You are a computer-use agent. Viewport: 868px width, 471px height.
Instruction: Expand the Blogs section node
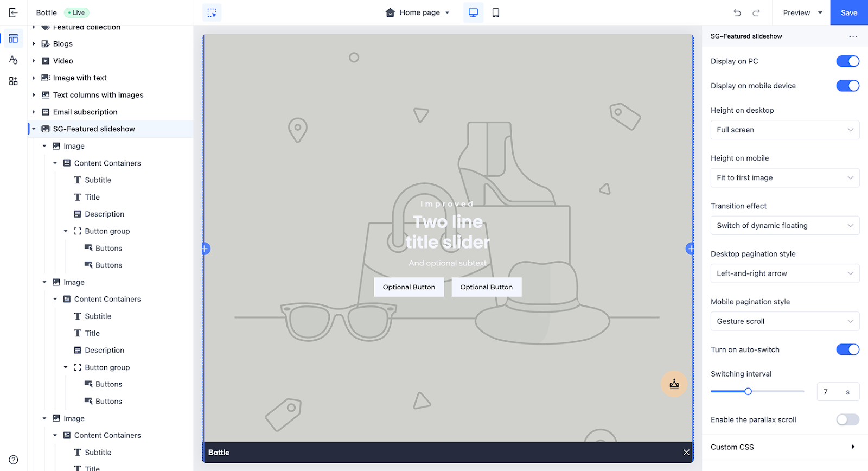click(34, 44)
